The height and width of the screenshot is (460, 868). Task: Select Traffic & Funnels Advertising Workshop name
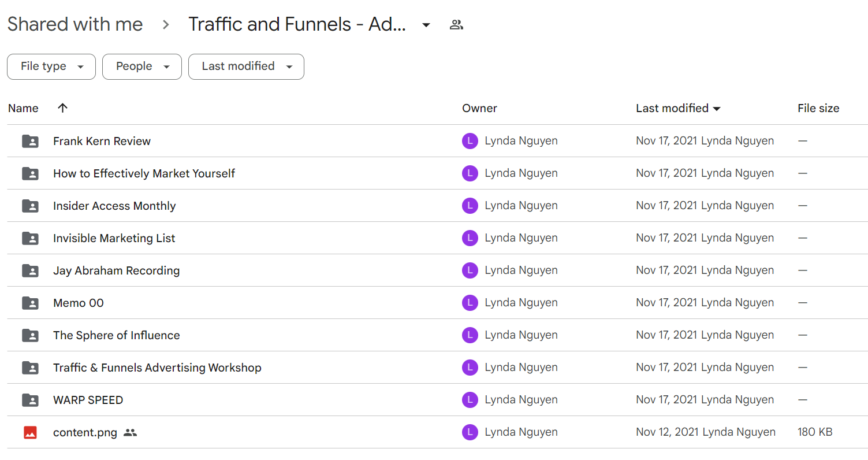pyautogui.click(x=157, y=368)
